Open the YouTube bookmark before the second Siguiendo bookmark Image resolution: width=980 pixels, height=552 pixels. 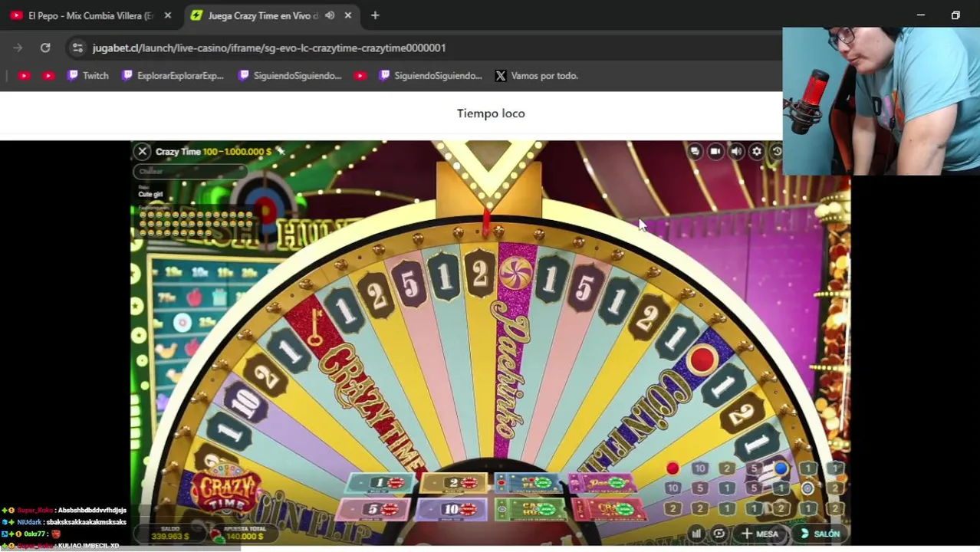(360, 76)
